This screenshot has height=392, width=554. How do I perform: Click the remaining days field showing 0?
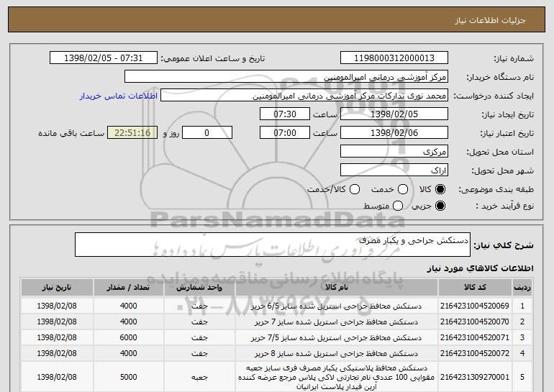(207, 133)
